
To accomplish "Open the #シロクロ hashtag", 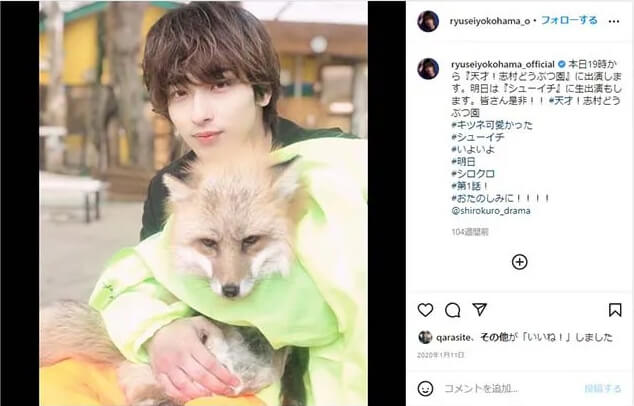I will [473, 174].
